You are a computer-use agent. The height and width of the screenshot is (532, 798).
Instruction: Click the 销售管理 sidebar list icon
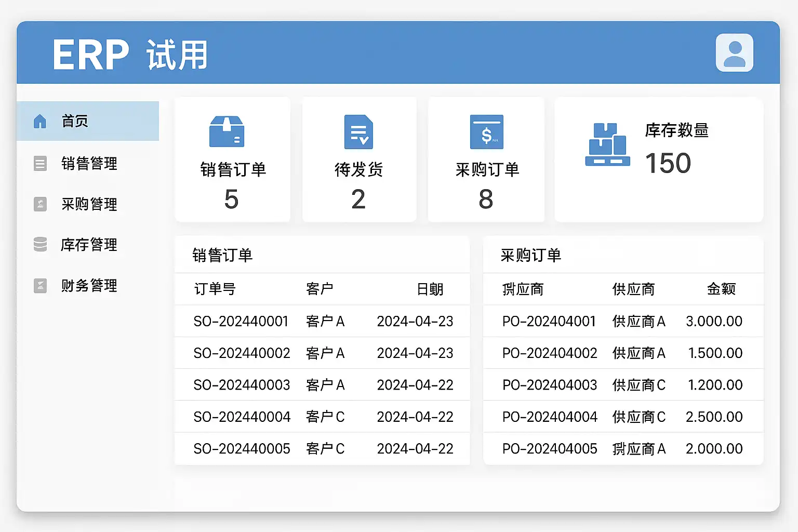tap(40, 164)
